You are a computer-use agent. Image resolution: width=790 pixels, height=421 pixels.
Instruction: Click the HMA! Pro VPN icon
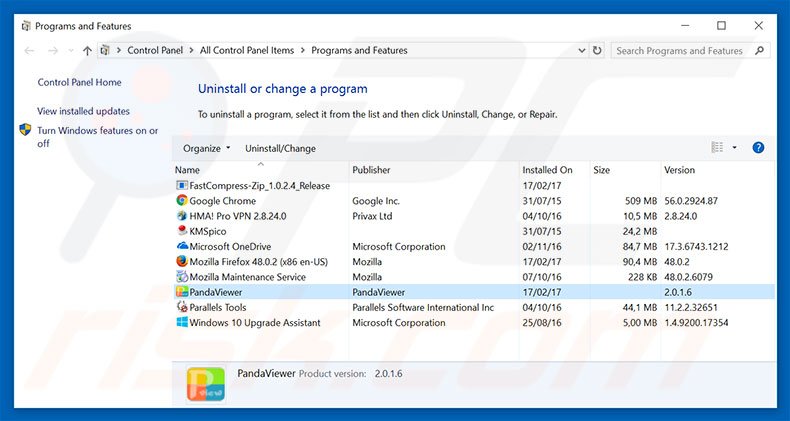(182, 216)
